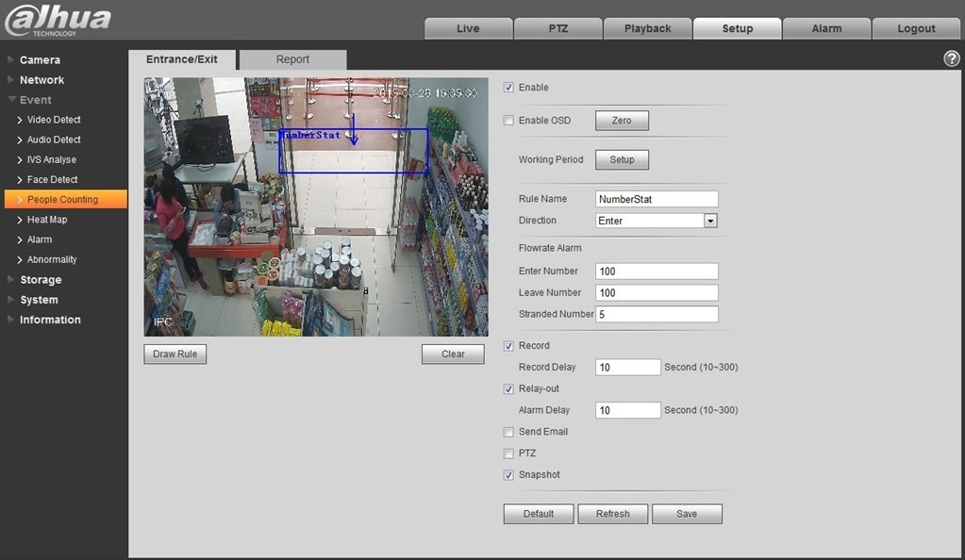Click the camera video preview

point(315,206)
